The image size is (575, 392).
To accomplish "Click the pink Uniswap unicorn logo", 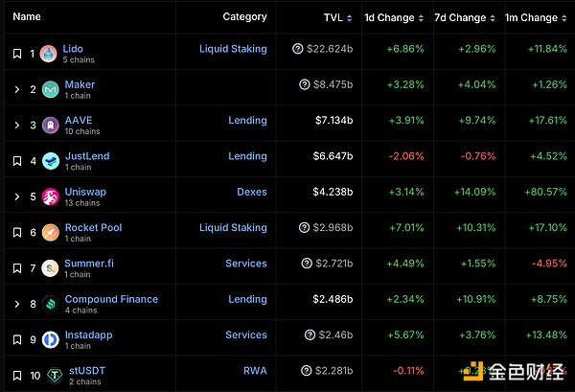I will coord(49,197).
